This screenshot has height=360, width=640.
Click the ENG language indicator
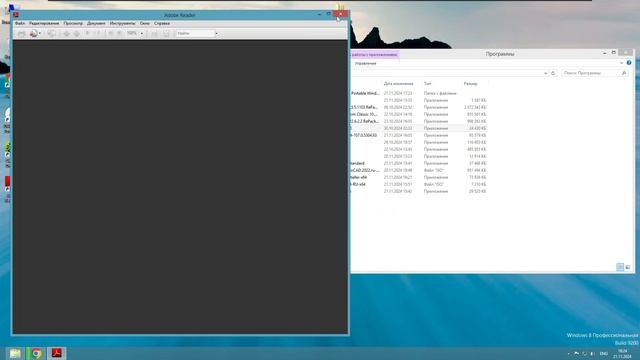[x=604, y=353]
